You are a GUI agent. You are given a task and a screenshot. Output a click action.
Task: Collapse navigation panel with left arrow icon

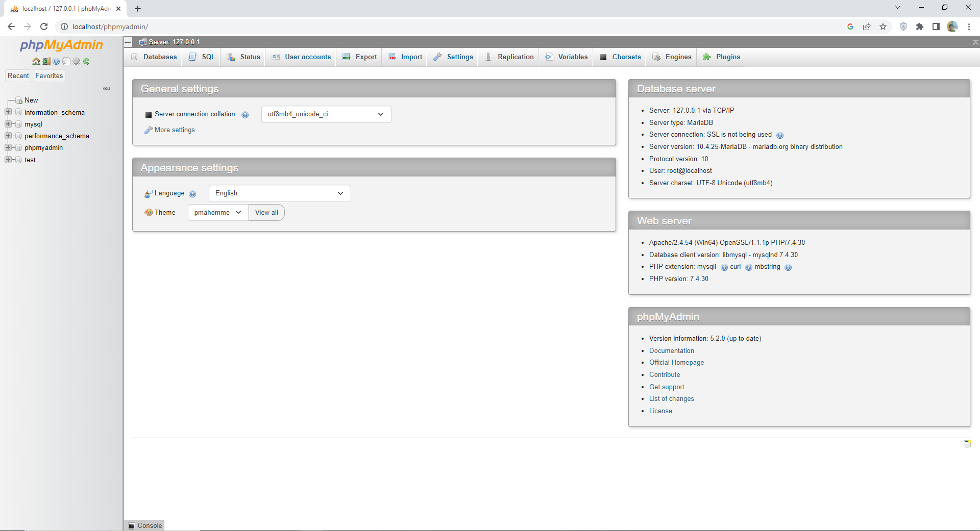point(128,42)
